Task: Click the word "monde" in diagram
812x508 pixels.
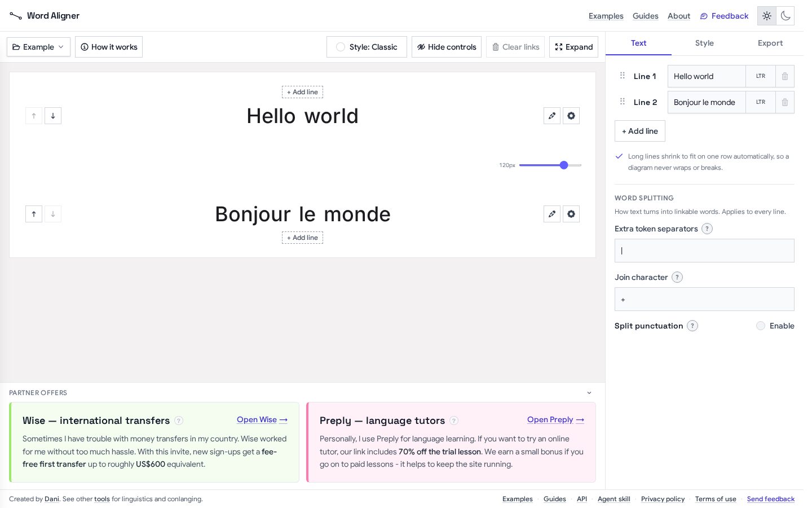Action: [358, 214]
